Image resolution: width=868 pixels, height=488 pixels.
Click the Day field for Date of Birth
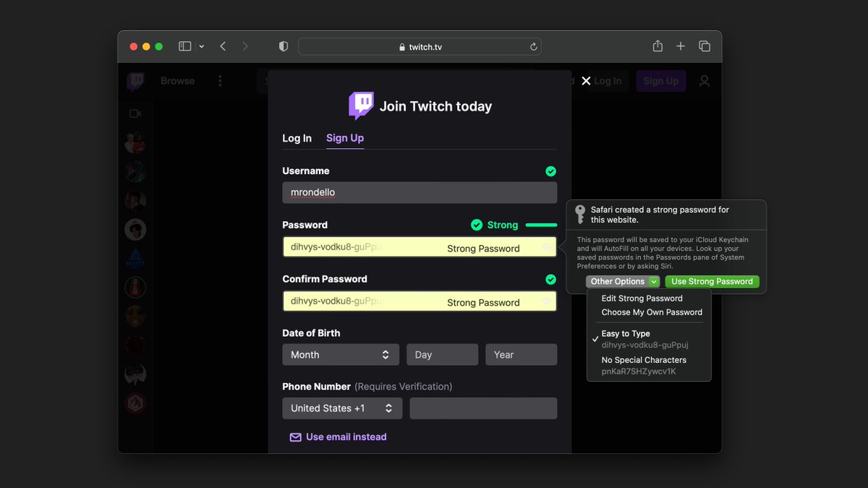(x=442, y=354)
